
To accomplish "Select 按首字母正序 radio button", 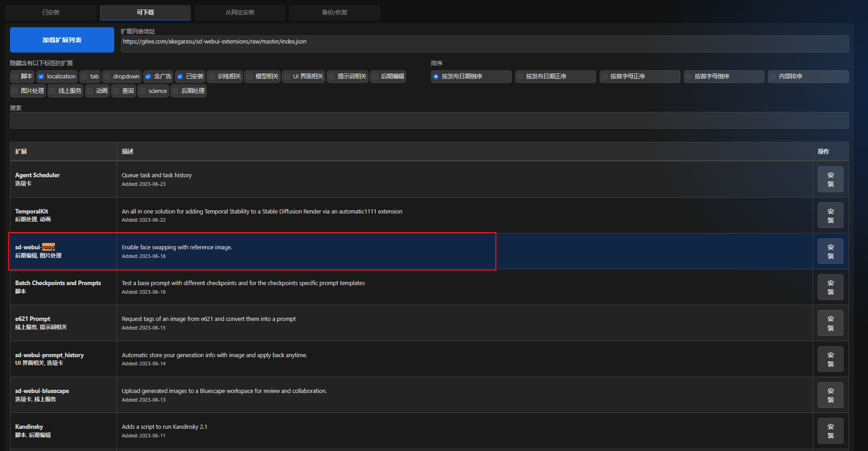I will (640, 77).
